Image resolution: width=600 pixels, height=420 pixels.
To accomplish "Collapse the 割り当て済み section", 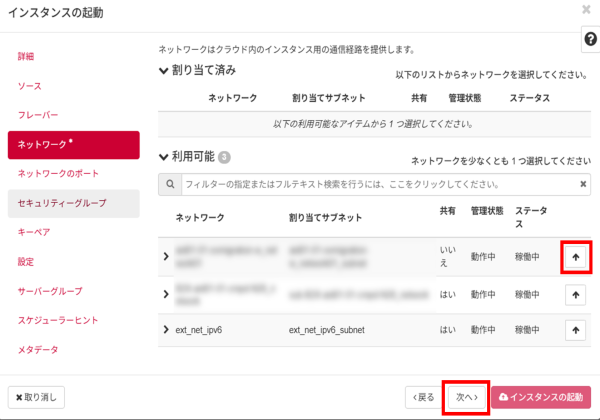I will [165, 71].
